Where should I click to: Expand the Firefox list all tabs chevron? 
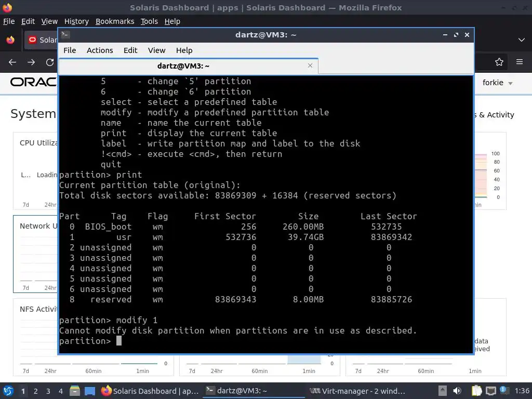coord(522,39)
